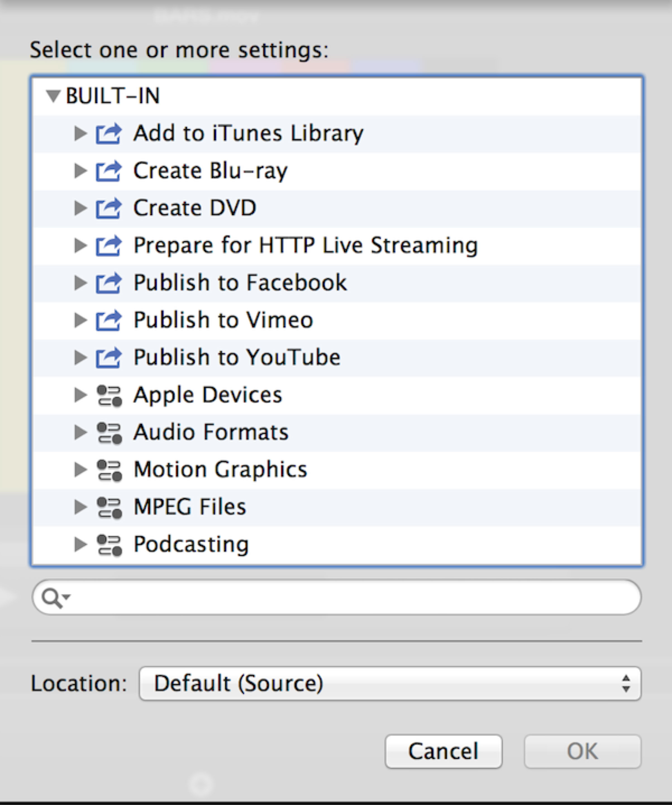Expand the Publish to YouTube disclosure triangle

click(80, 357)
